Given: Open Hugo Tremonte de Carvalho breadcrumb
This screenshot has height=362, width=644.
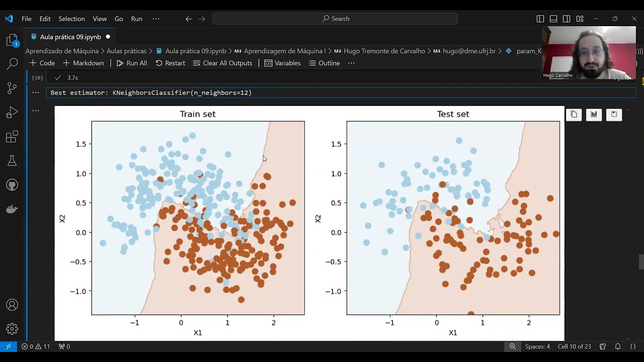Looking at the screenshot, I should click(x=379, y=51).
